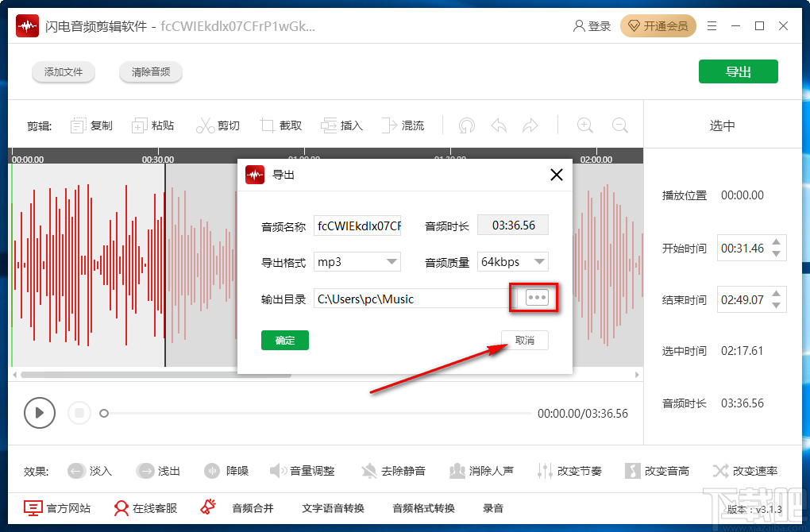The width and height of the screenshot is (810, 532).
Task: Start the 录音 recording feature
Action: coord(493,509)
